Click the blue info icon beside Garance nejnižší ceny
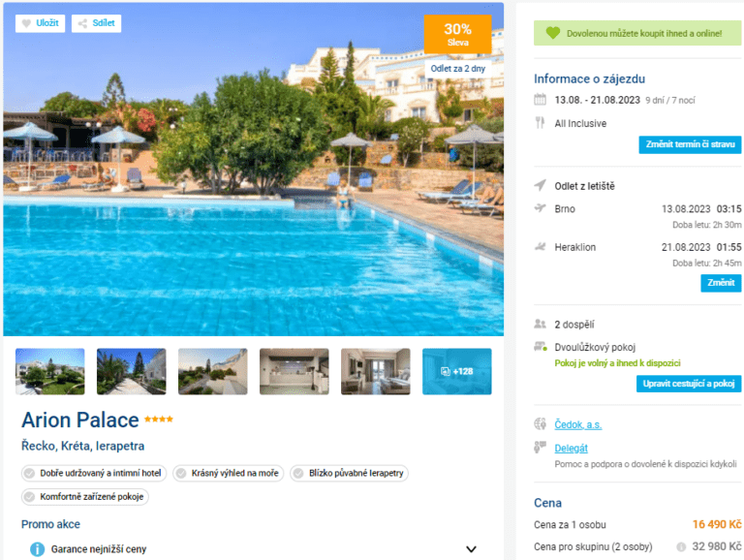 [37, 549]
